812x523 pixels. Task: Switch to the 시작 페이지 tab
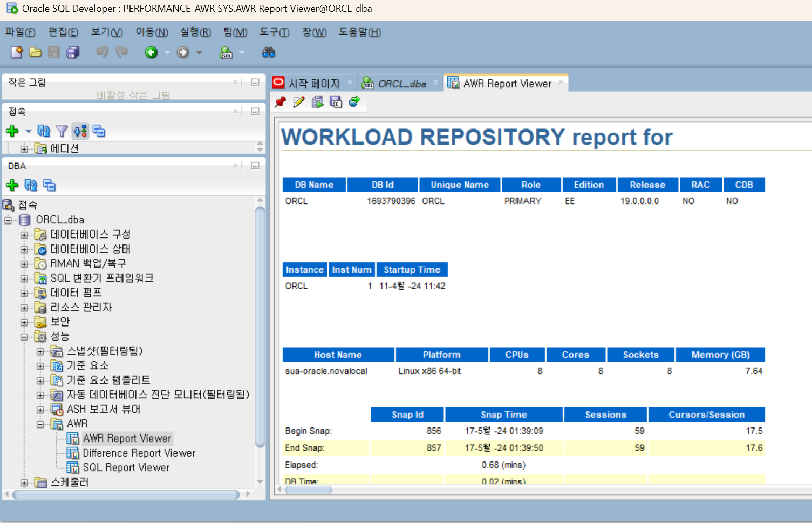[313, 83]
